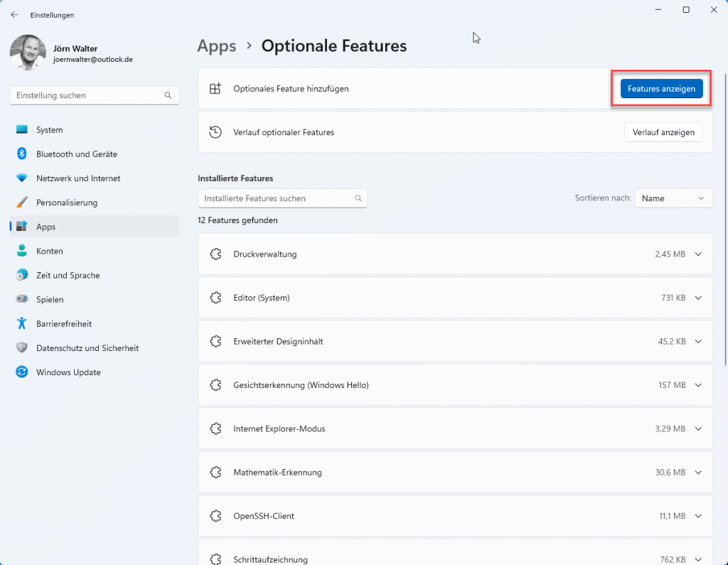Click the Datenschutz und Sicherheit shield icon
The image size is (728, 565).
coord(22,348)
